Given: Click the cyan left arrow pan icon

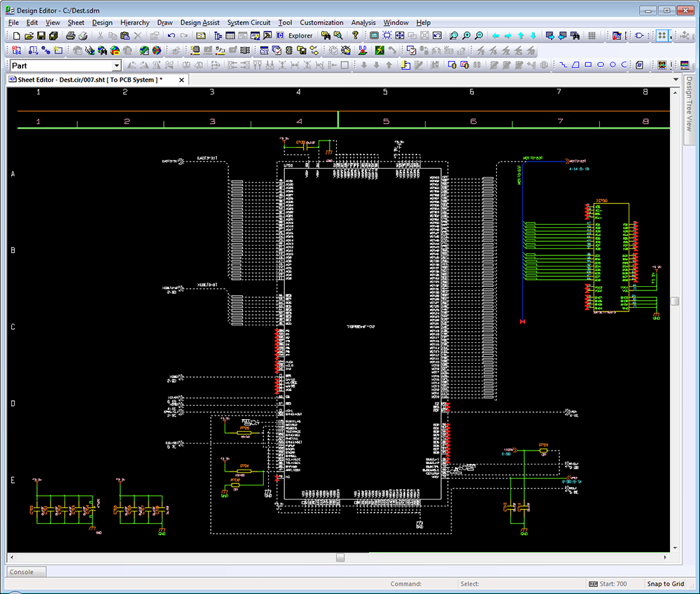Looking at the screenshot, I should pyautogui.click(x=496, y=36).
